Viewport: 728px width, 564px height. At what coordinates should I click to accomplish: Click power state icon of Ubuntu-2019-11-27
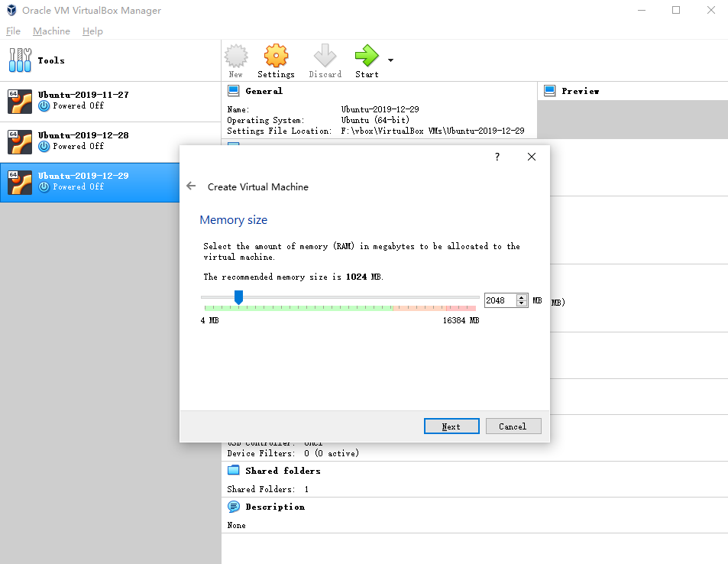tap(44, 106)
